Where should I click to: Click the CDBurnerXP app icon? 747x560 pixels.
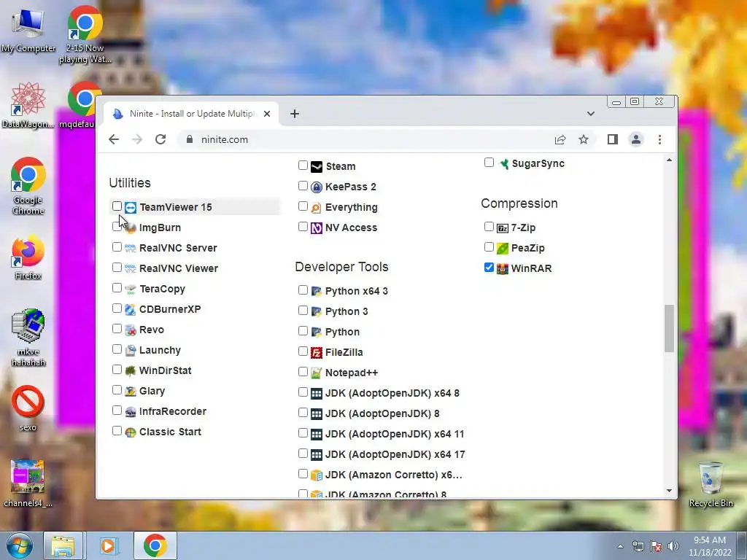(131, 309)
